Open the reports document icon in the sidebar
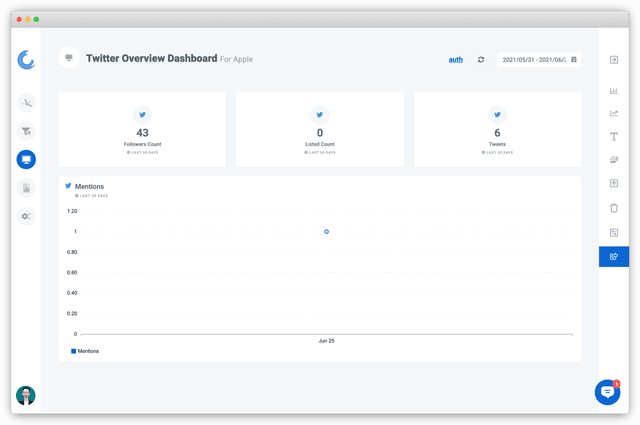This screenshot has width=640, height=425. tap(26, 188)
